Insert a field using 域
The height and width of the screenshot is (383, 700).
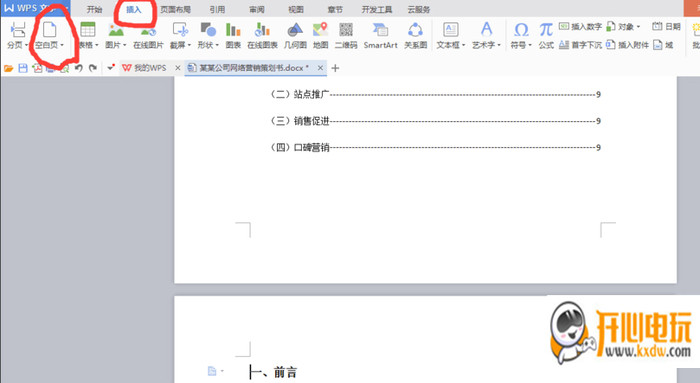[x=663, y=45]
